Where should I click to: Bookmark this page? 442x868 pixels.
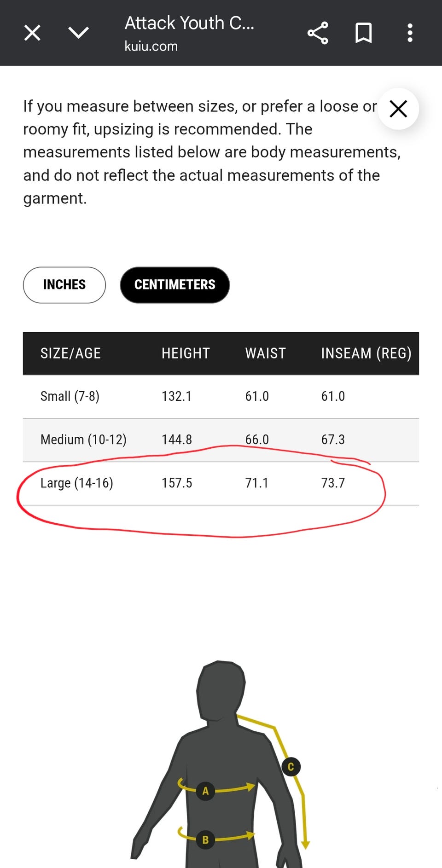(363, 33)
